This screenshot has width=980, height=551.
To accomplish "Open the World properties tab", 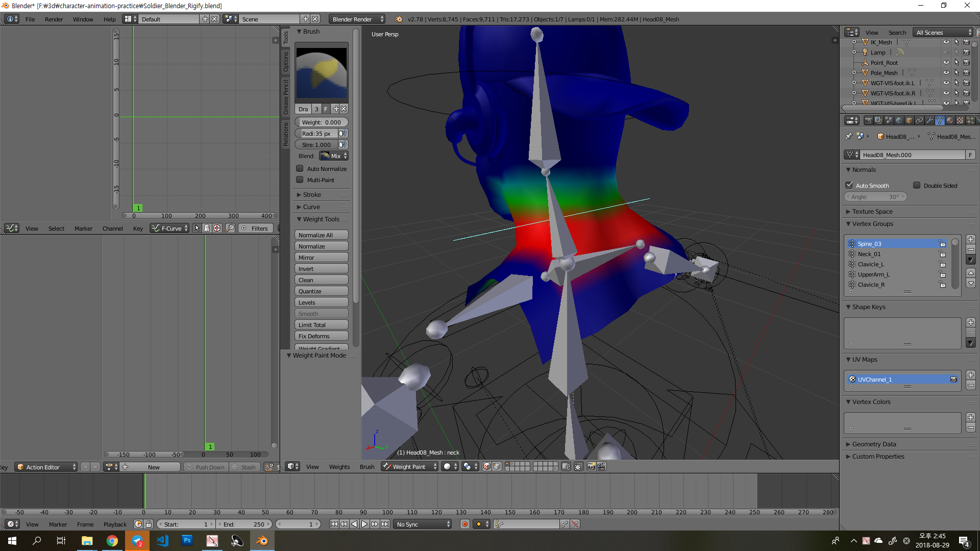I will [899, 120].
